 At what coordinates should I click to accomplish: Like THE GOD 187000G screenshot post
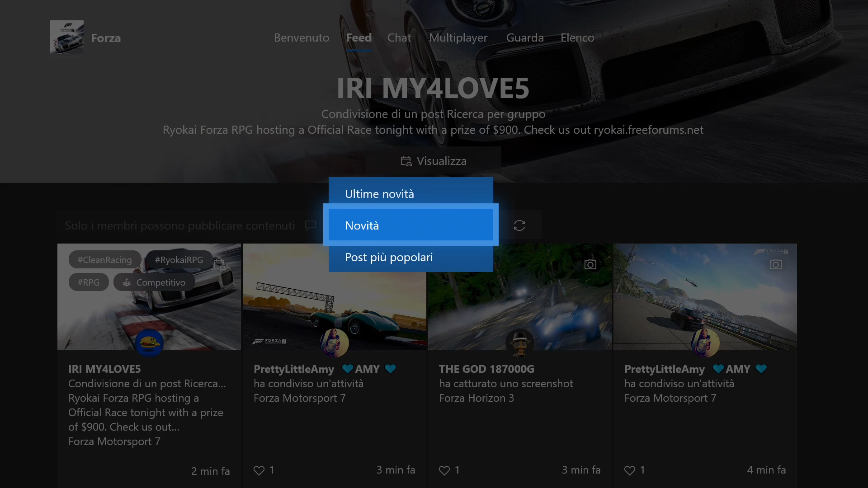pyautogui.click(x=444, y=470)
